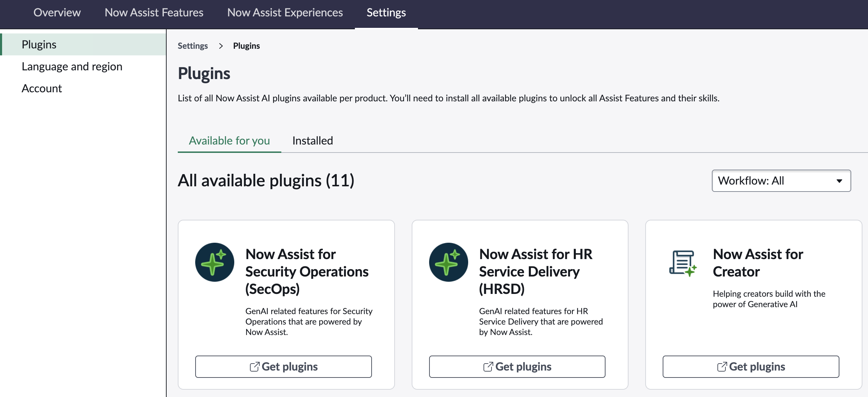The width and height of the screenshot is (868, 397).
Task: Get plugins for HR Service Delivery (HRSD)
Action: click(517, 367)
